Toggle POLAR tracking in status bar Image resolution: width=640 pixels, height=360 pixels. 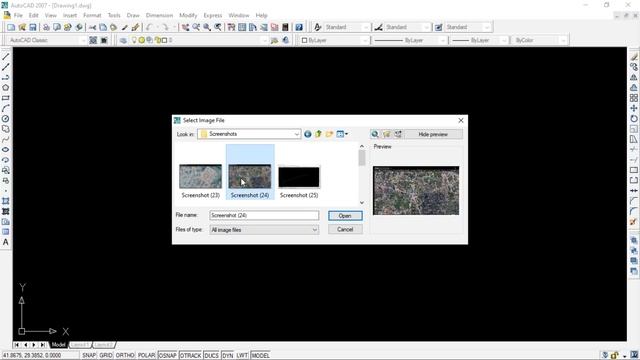point(147,356)
